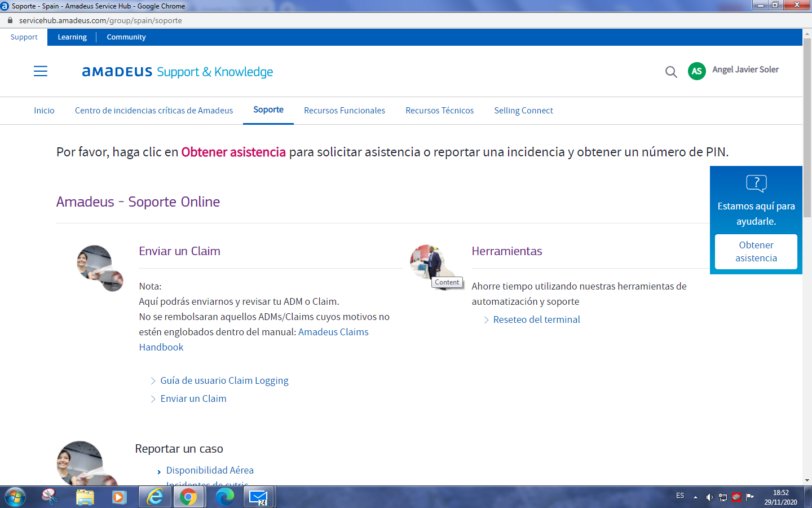Click the search magnifier icon
Screen dimensions: 812x508
pyautogui.click(x=671, y=72)
